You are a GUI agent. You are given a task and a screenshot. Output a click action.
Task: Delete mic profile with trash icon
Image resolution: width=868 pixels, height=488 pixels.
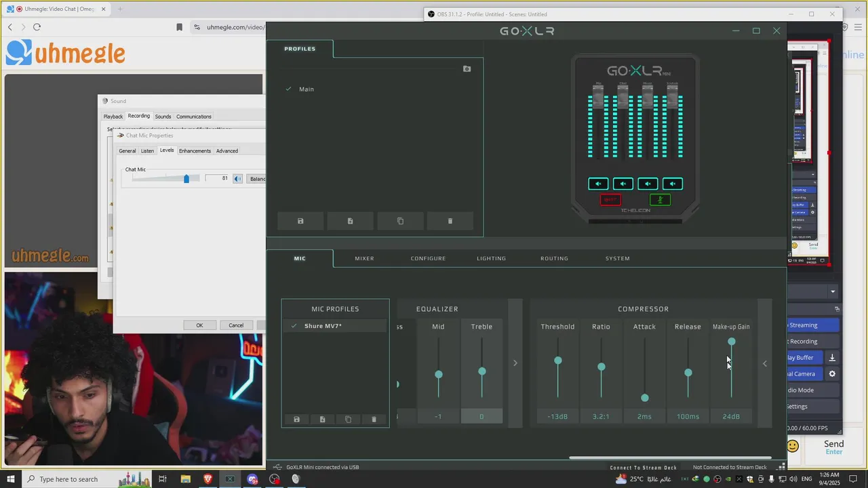click(x=374, y=420)
